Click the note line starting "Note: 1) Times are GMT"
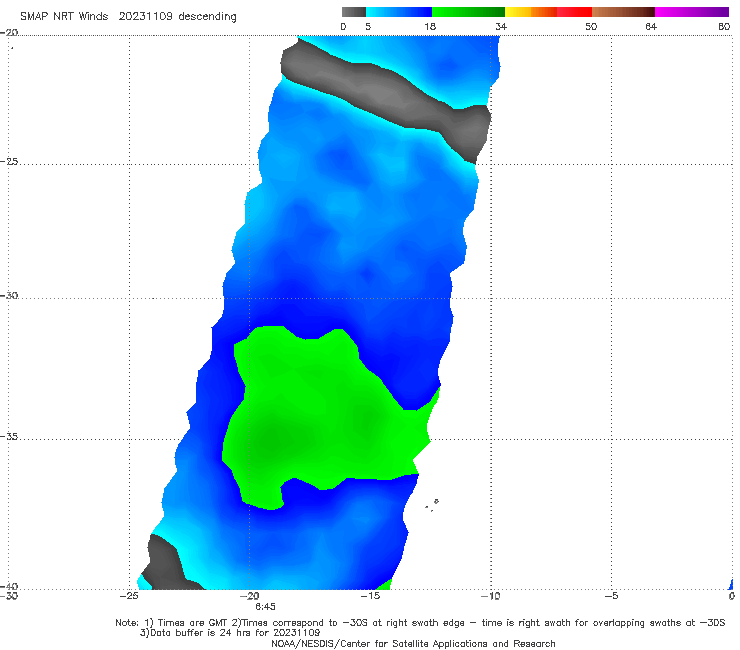Image resolution: width=740 pixels, height=650 pixels. (420, 623)
